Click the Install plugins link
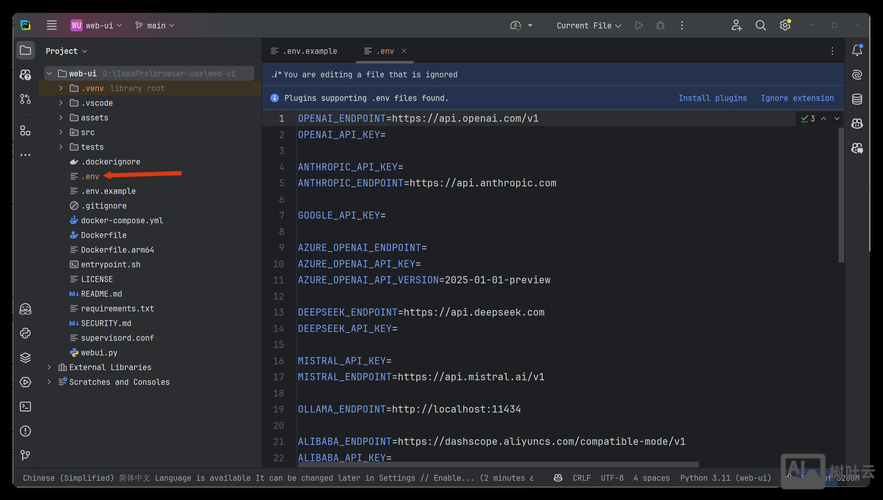The height and width of the screenshot is (500, 883). (x=712, y=98)
